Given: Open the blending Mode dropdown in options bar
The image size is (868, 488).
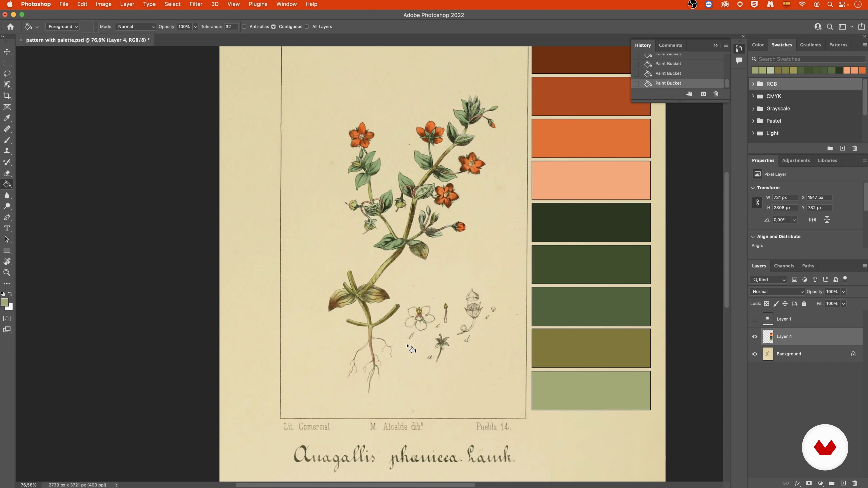Looking at the screenshot, I should coord(136,27).
